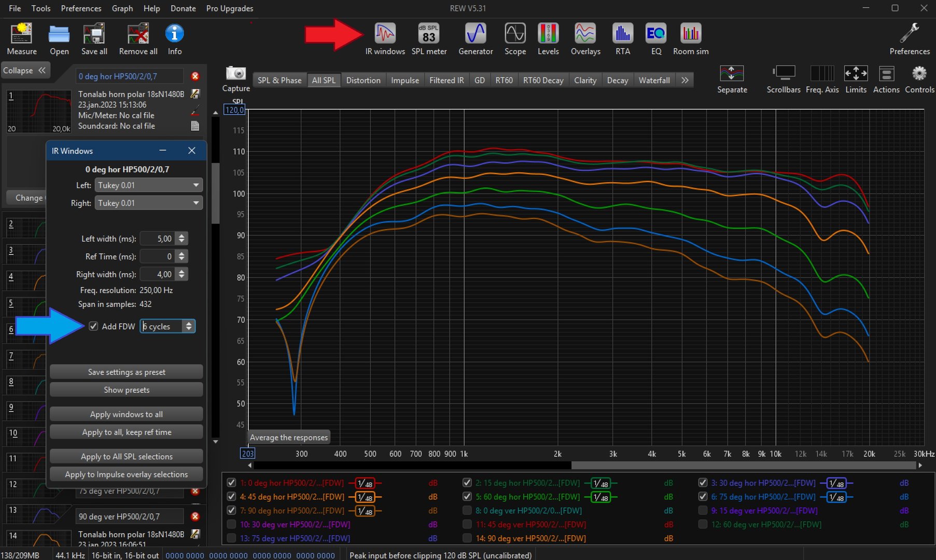Open the graph Limits settings
The width and height of the screenshot is (936, 560).
click(856, 74)
